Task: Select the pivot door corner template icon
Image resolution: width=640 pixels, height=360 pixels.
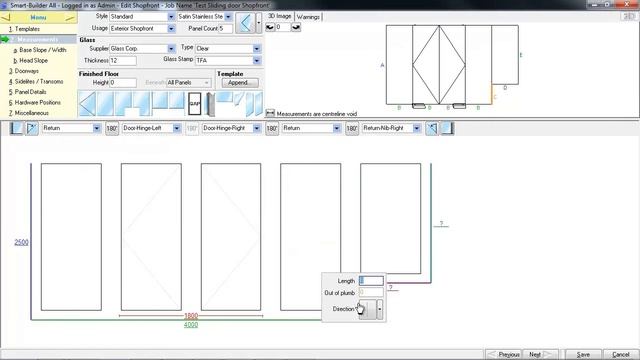Action: pos(210,104)
